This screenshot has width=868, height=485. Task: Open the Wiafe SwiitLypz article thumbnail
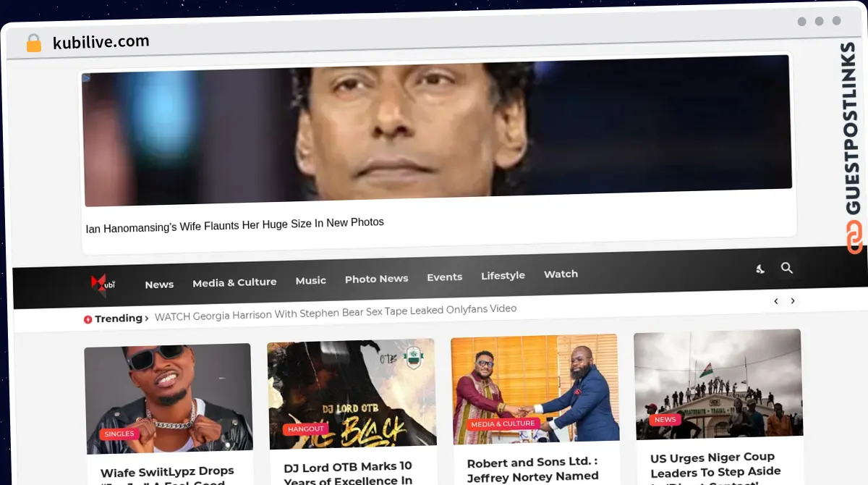[169, 399]
